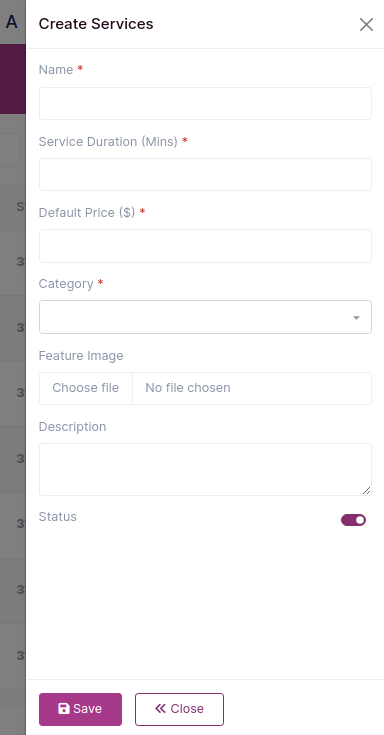Click the Service Duration (Mins) input
Image resolution: width=384 pixels, height=735 pixels.
click(205, 174)
